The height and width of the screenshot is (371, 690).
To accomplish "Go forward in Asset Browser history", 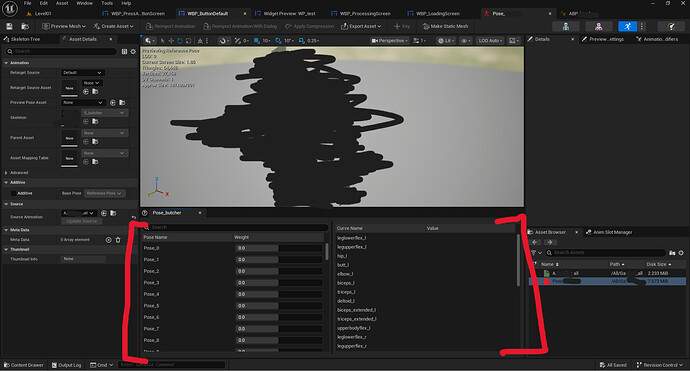I will 550,242.
